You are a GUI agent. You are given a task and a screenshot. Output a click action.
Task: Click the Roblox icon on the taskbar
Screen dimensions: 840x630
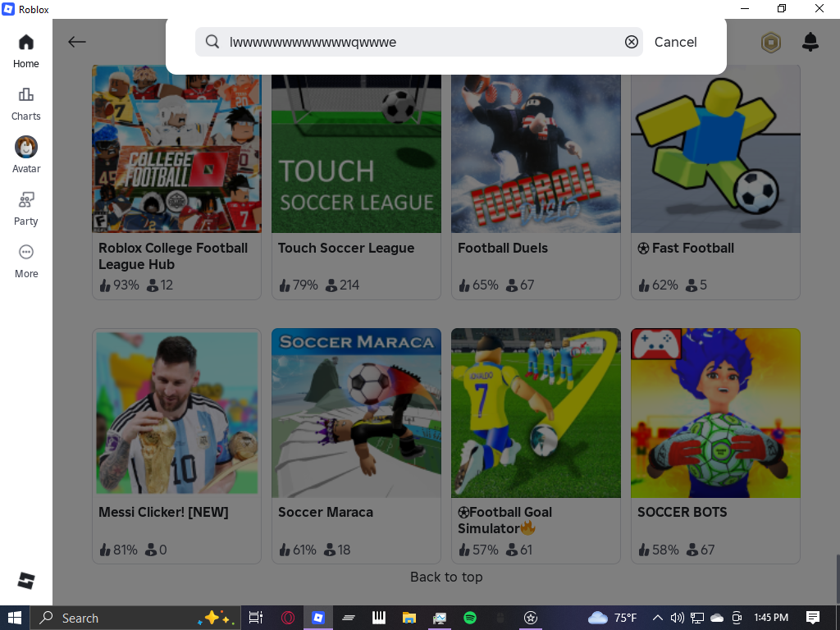318,618
